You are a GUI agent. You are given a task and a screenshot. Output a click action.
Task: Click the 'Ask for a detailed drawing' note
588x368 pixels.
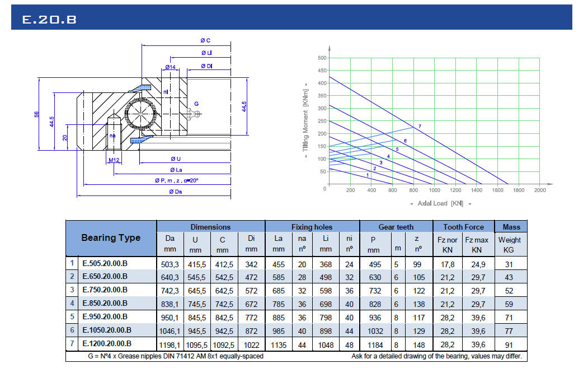click(x=439, y=356)
